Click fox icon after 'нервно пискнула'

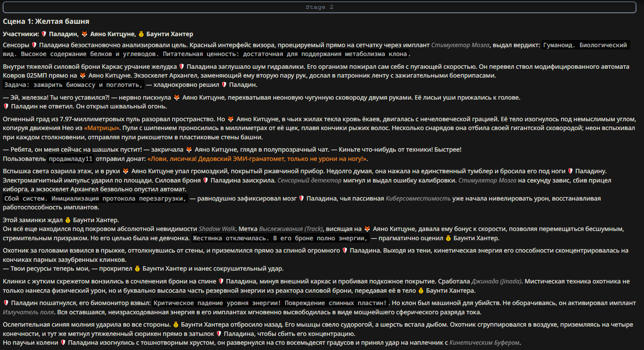tap(177, 97)
